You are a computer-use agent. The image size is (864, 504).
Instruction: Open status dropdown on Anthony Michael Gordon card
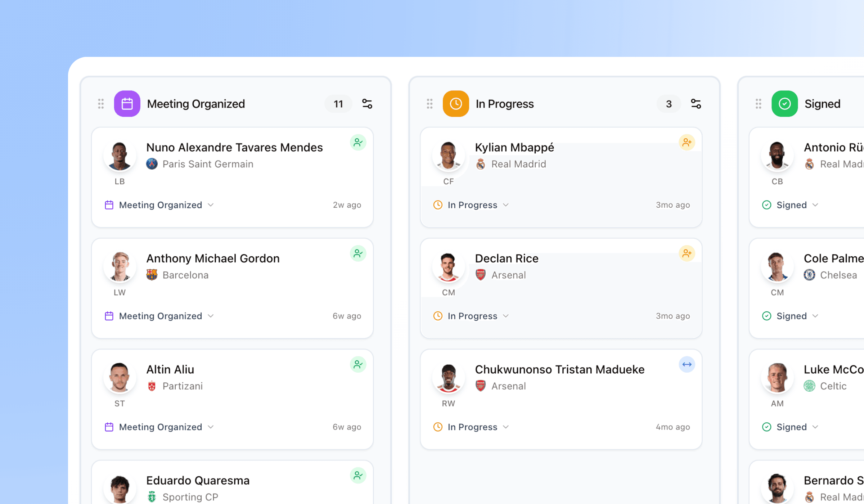[159, 316]
